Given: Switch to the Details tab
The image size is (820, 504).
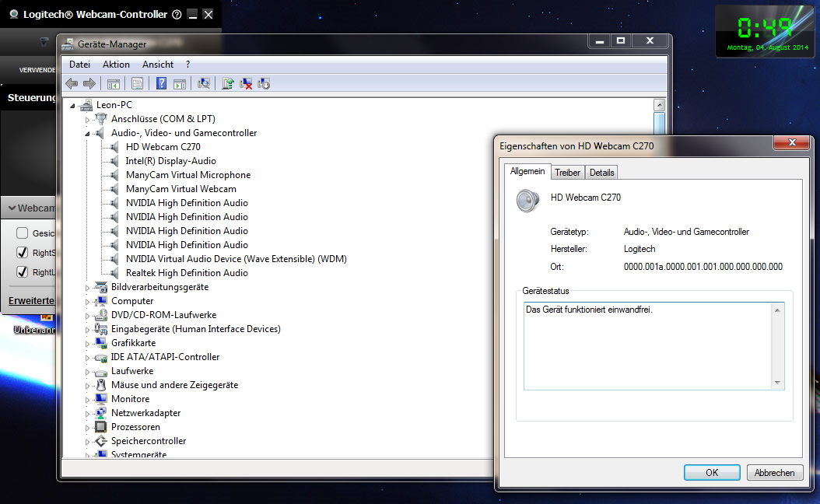Looking at the screenshot, I should pyautogui.click(x=601, y=173).
